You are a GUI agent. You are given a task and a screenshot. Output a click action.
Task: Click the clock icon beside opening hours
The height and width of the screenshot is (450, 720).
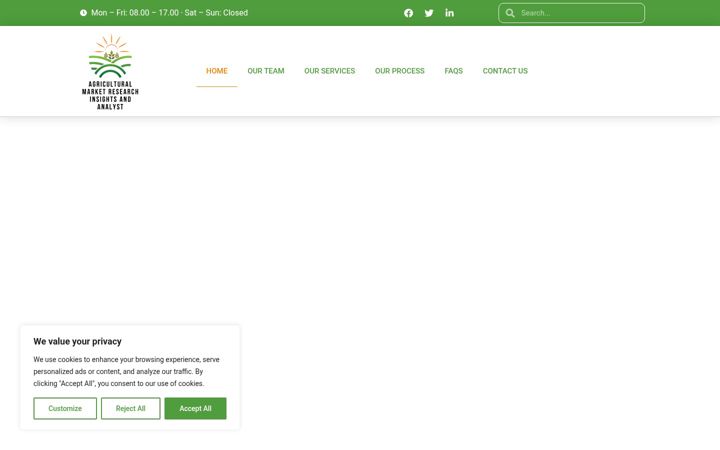click(83, 13)
